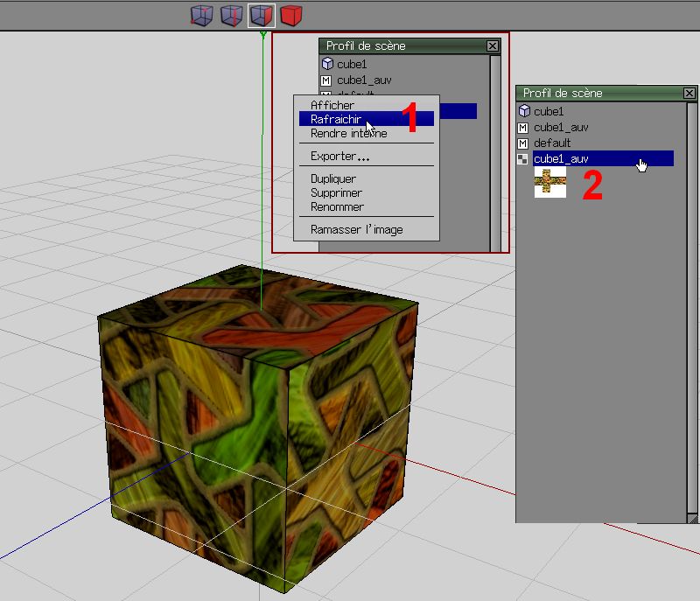Switch to body selection mode solid red cube
Screen dimensions: 700x601
click(x=291, y=16)
